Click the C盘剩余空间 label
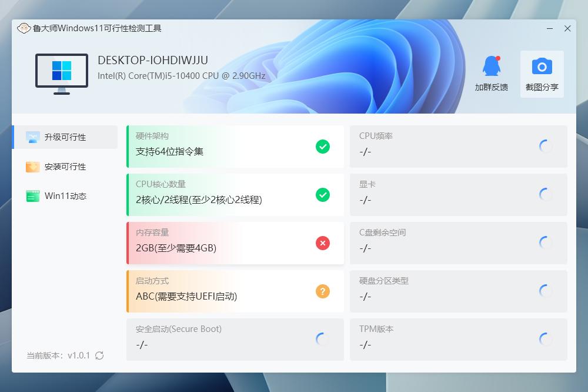 (x=383, y=232)
